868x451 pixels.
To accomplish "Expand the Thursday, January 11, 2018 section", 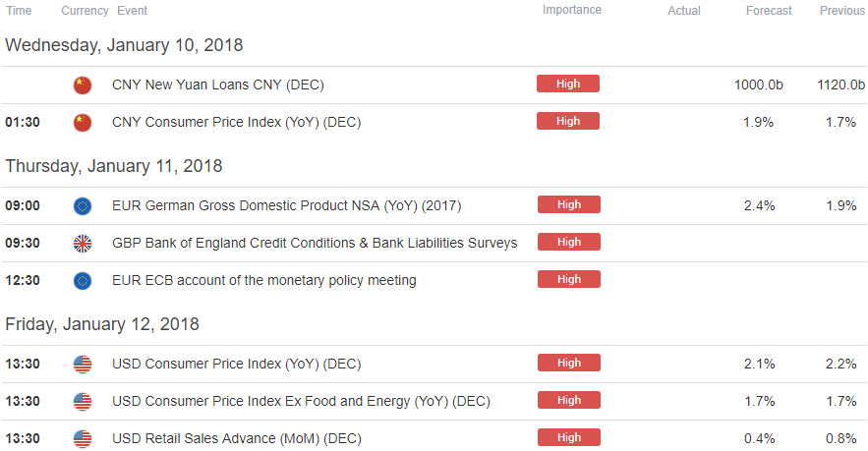I will (x=113, y=166).
